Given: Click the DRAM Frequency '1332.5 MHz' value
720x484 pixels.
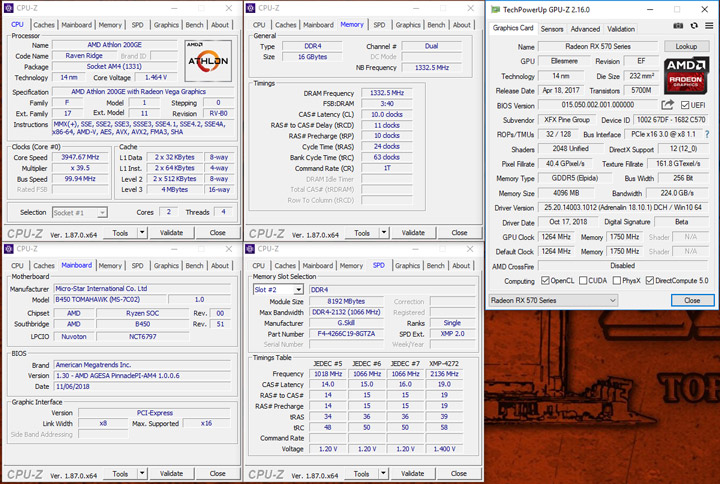Looking at the screenshot, I should pyautogui.click(x=387, y=93).
